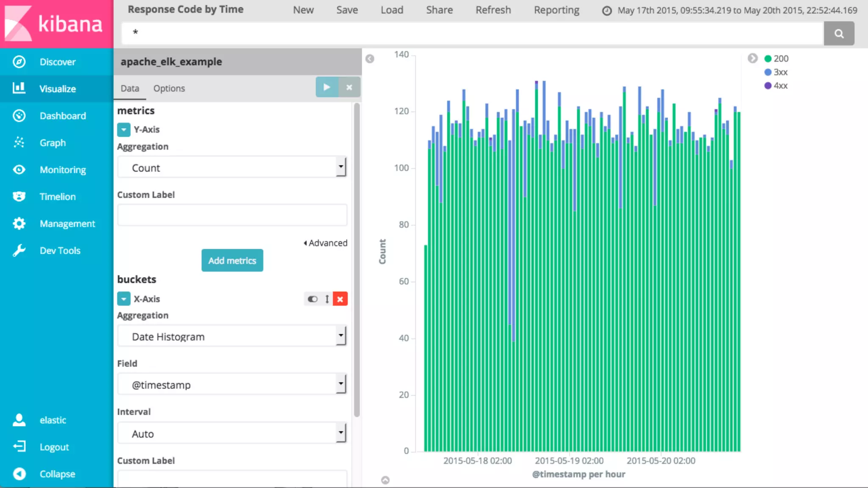This screenshot has height=488, width=868.
Task: Switch to the Options tab
Action: 169,88
